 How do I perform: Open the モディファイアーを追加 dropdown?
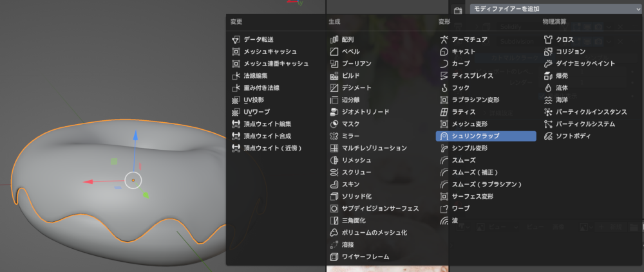555,9
